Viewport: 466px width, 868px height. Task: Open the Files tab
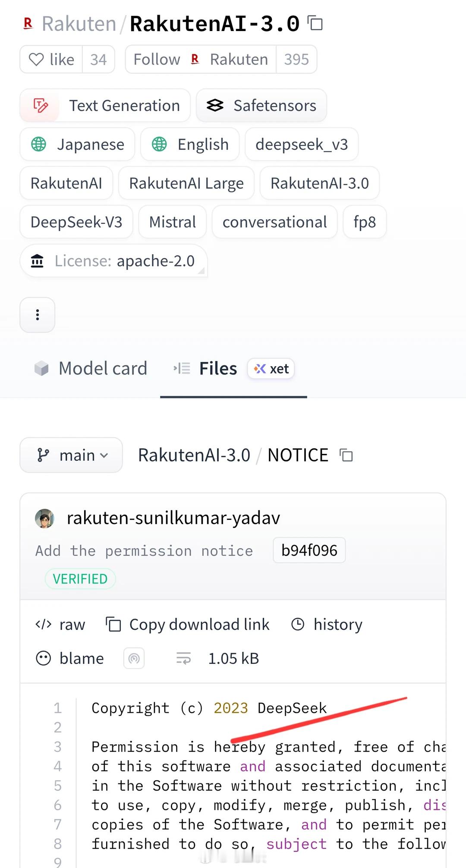point(217,368)
